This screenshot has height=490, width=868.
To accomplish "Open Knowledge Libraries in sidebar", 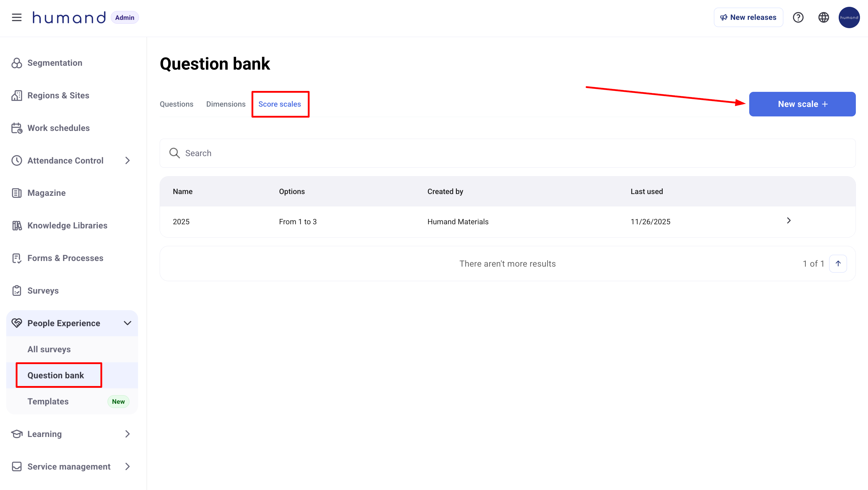I will tap(67, 225).
